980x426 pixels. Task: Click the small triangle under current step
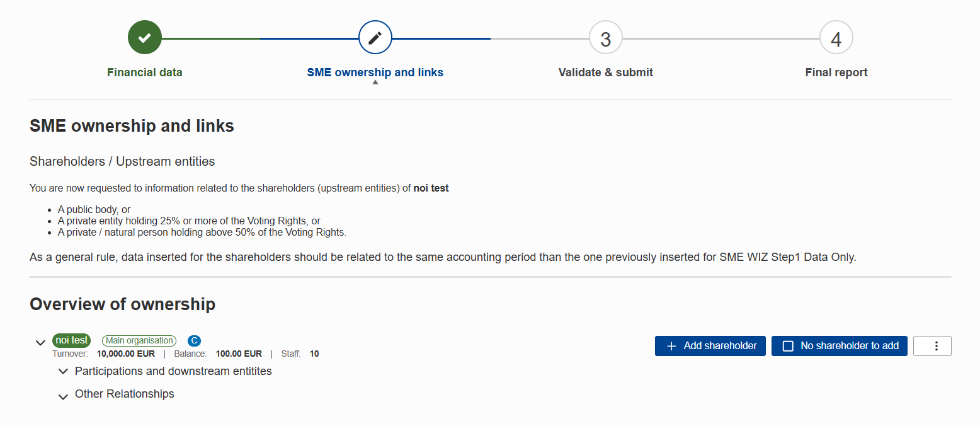click(375, 82)
